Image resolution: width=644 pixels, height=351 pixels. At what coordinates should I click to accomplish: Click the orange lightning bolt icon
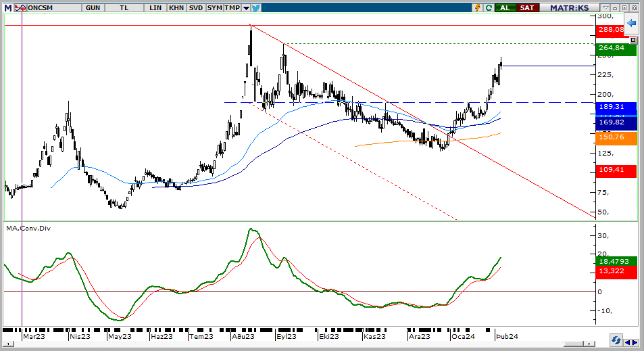[x=477, y=8]
